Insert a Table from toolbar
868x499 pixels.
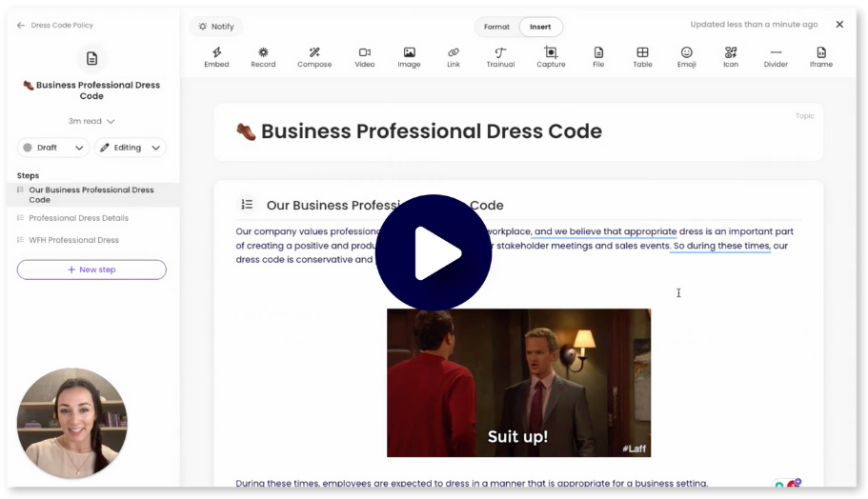pyautogui.click(x=642, y=53)
